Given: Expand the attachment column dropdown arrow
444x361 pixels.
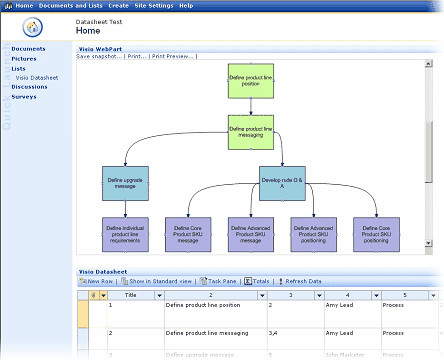Looking at the screenshot, I should 103,295.
